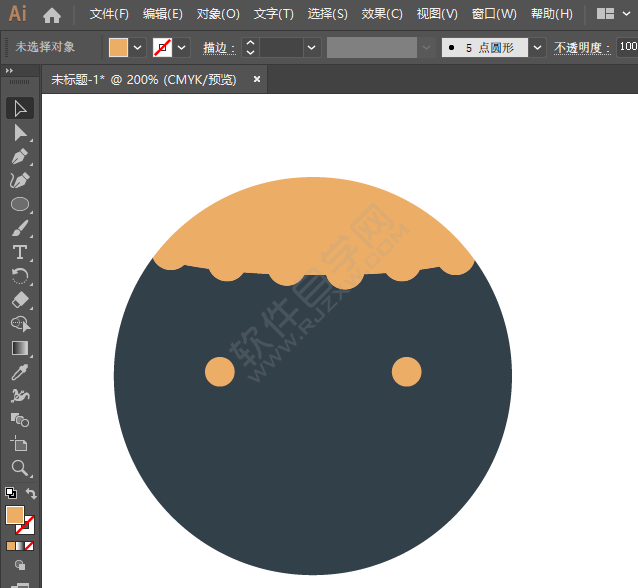
Task: Open the 效果(C) menu
Action: 382,14
